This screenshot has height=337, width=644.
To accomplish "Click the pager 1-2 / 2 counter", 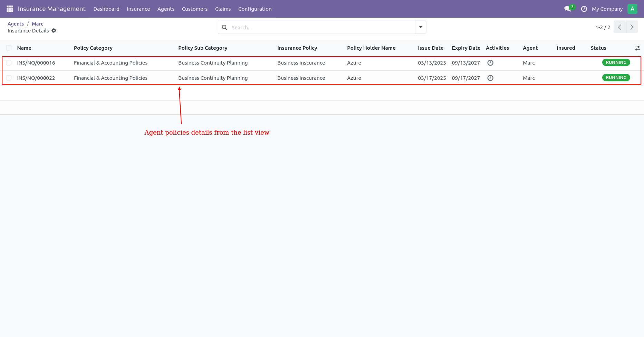I will click(x=603, y=27).
